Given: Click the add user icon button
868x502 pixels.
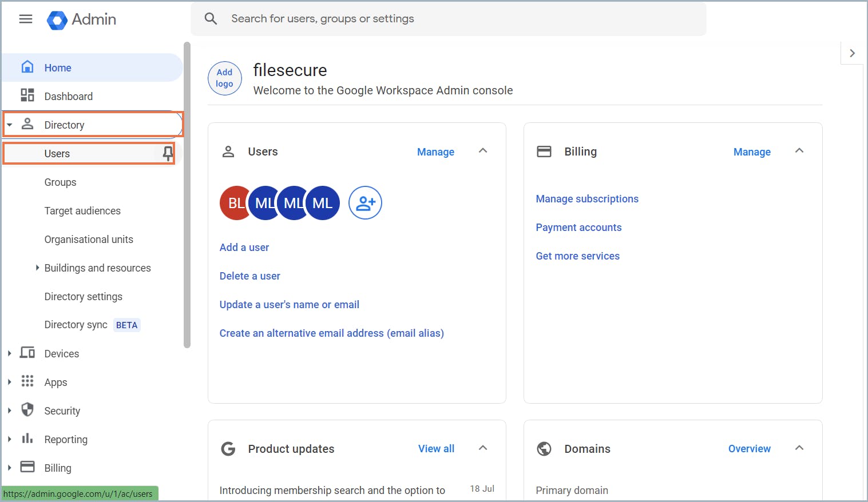Looking at the screenshot, I should (365, 202).
